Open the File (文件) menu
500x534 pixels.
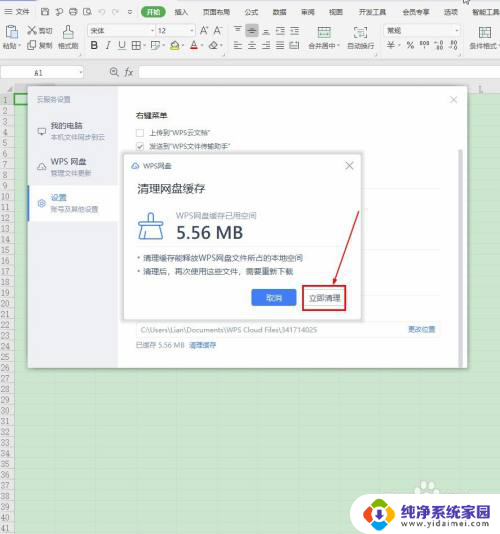(x=18, y=12)
